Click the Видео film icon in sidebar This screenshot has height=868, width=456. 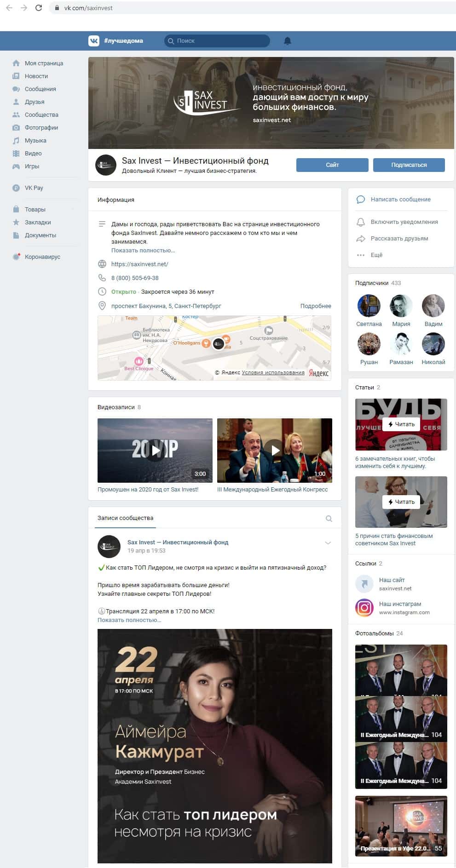16,154
